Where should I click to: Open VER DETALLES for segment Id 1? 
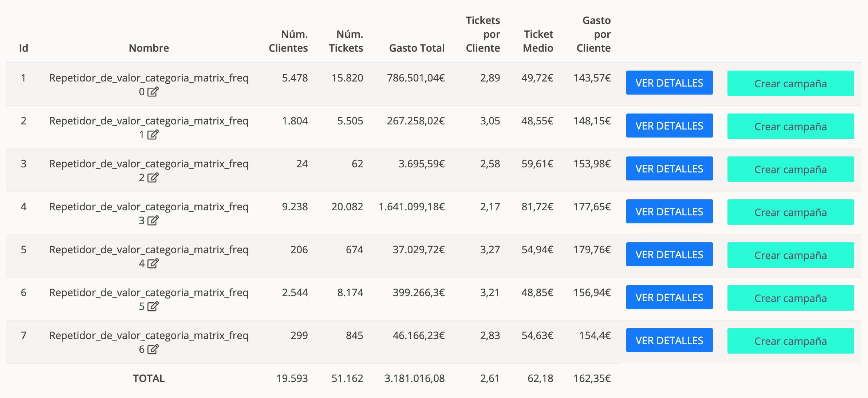click(669, 83)
